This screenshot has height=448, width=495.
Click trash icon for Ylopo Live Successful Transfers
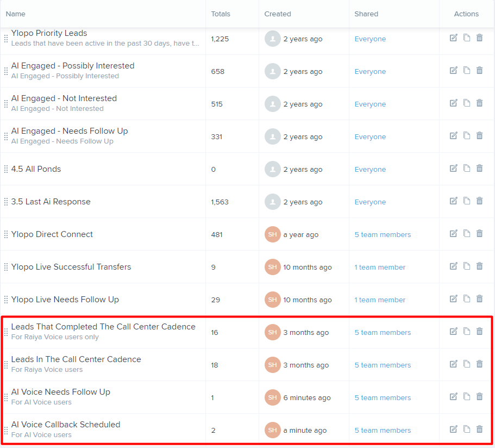click(479, 266)
